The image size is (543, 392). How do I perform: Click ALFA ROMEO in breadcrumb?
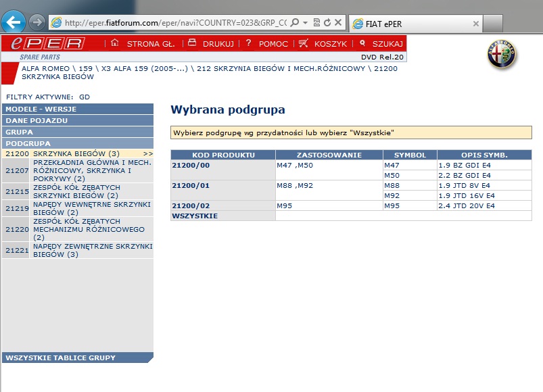46,68
